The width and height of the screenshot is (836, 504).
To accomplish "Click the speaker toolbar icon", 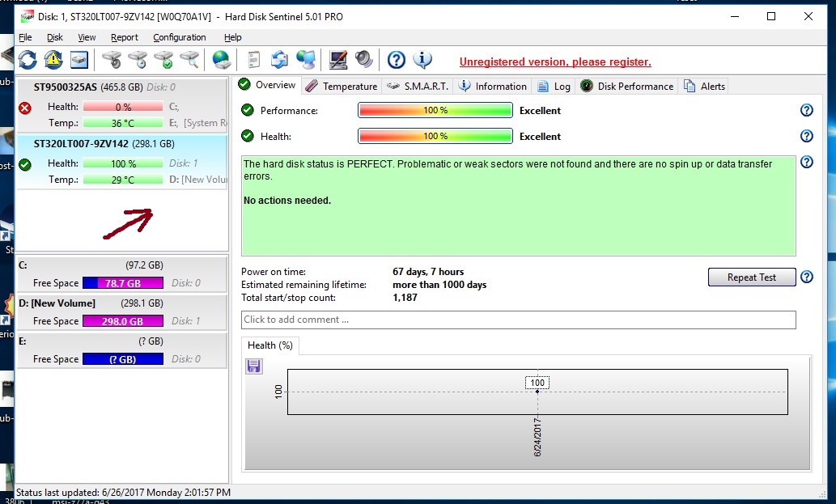I will pos(364,60).
